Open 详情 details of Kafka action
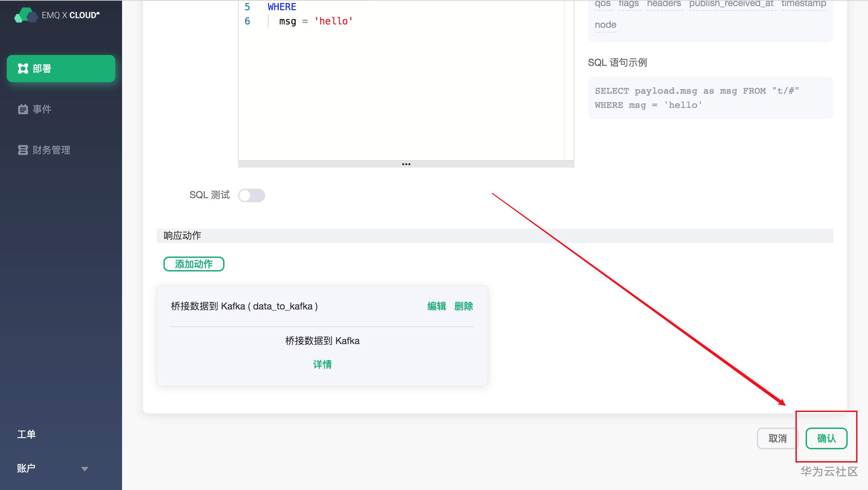 322,364
